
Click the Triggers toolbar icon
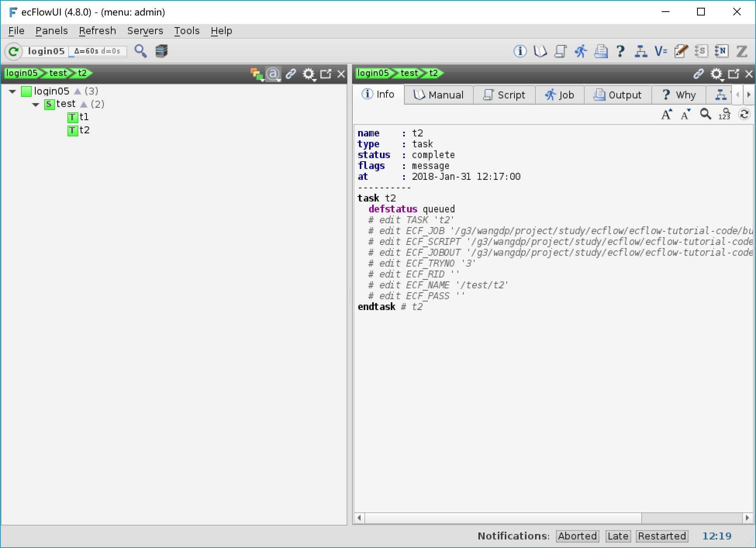640,51
